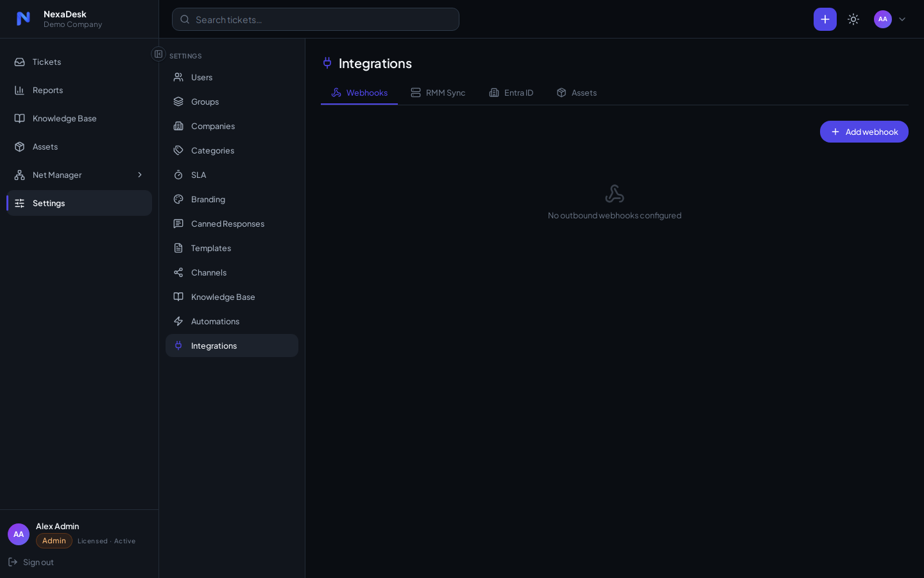Open Knowledge Base settings submenu item
The width and height of the screenshot is (924, 578).
pyautogui.click(x=232, y=297)
